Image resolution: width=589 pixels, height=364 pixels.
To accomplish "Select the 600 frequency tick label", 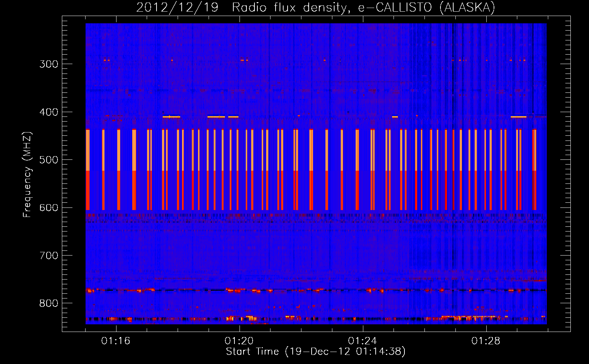I will coord(49,208).
